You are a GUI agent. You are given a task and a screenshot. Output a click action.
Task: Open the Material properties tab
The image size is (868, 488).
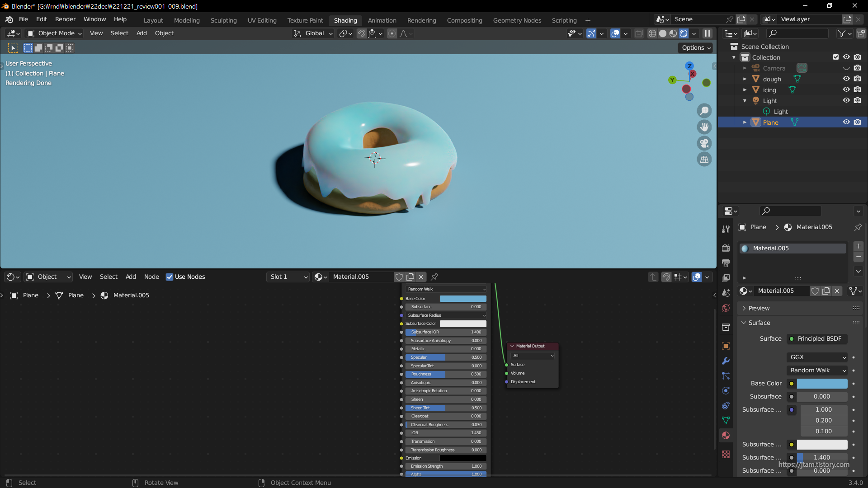pyautogui.click(x=726, y=435)
